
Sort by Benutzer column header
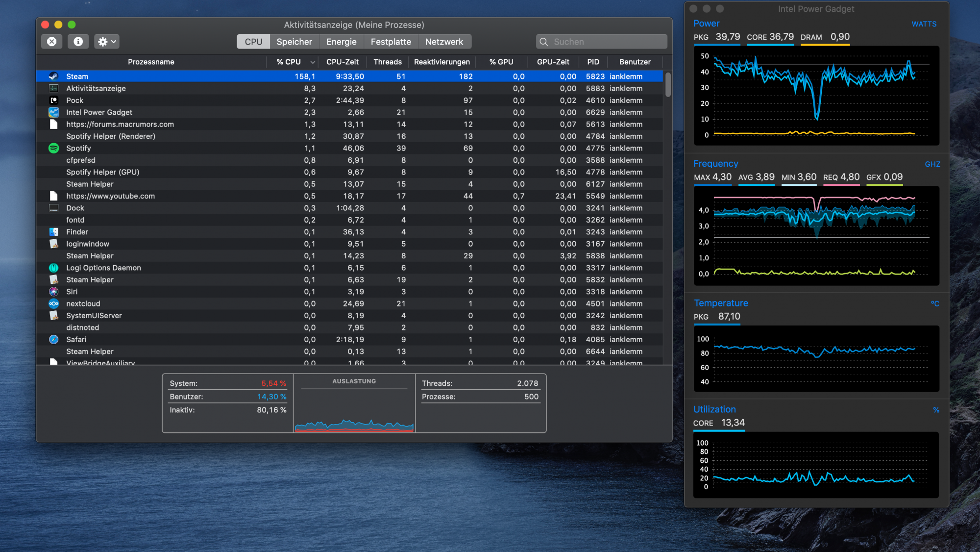(x=635, y=62)
